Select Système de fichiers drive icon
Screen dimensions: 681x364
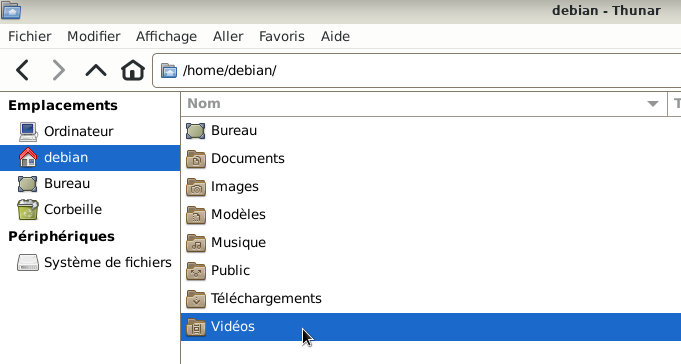(28, 262)
